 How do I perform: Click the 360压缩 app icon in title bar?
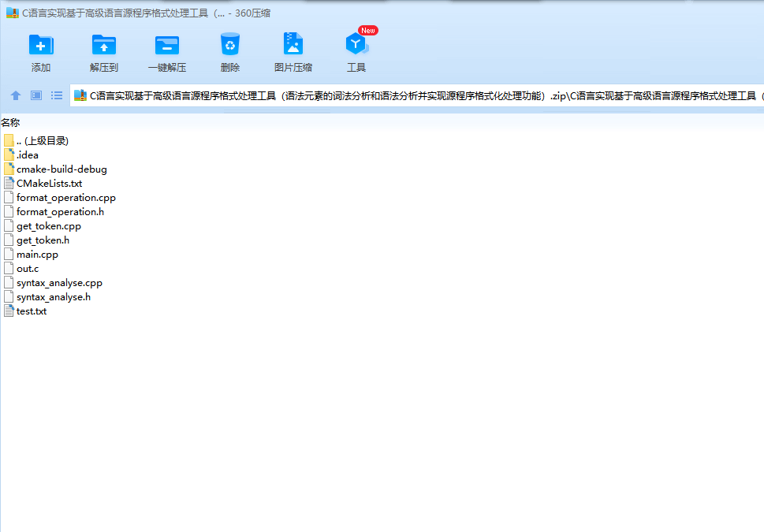[x=12, y=13]
